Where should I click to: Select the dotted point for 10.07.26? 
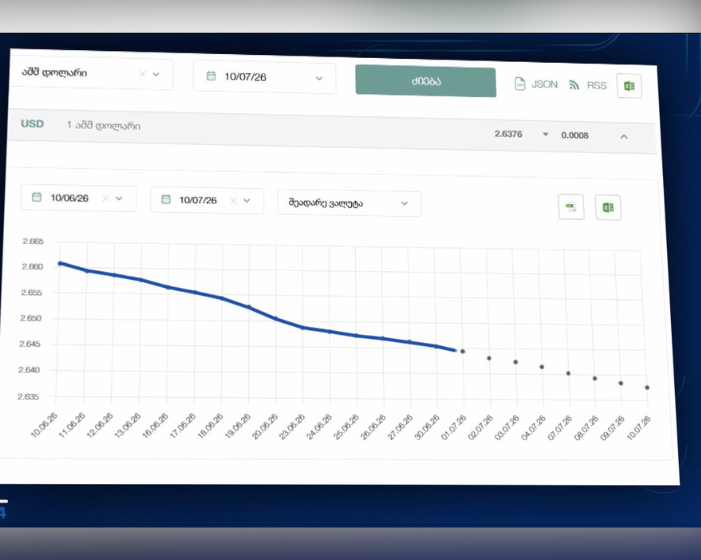tap(647, 387)
